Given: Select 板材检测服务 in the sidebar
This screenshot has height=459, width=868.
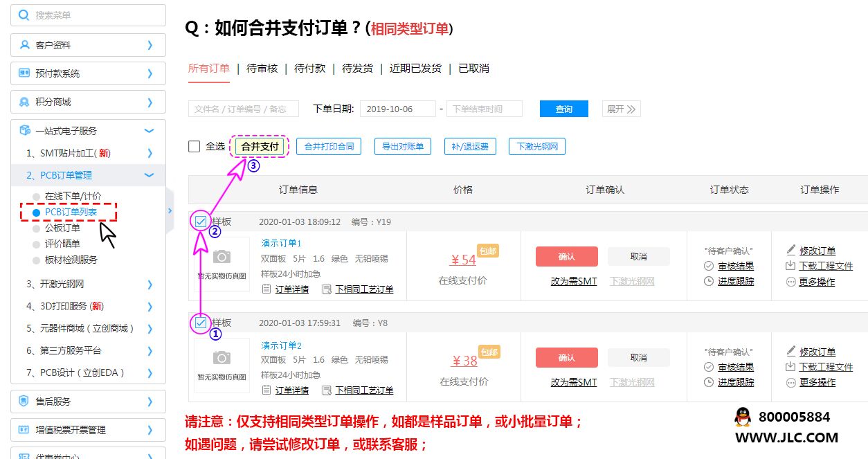Looking at the screenshot, I should 71,260.
